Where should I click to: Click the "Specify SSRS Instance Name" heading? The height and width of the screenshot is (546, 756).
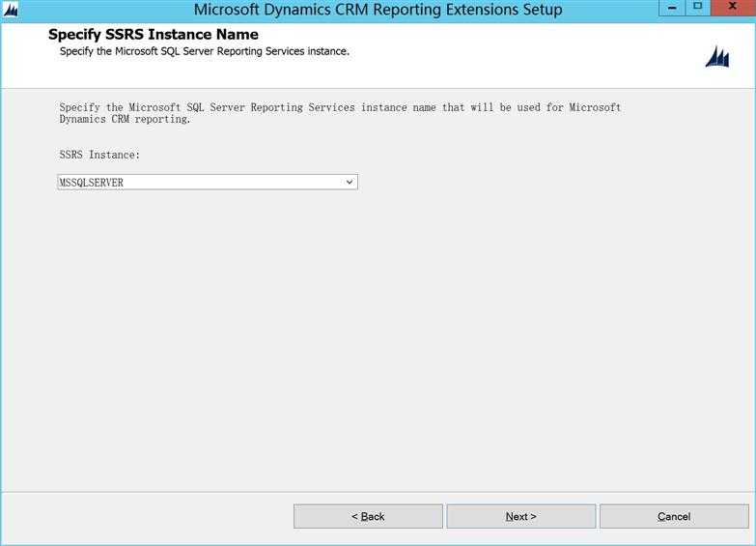coord(154,34)
